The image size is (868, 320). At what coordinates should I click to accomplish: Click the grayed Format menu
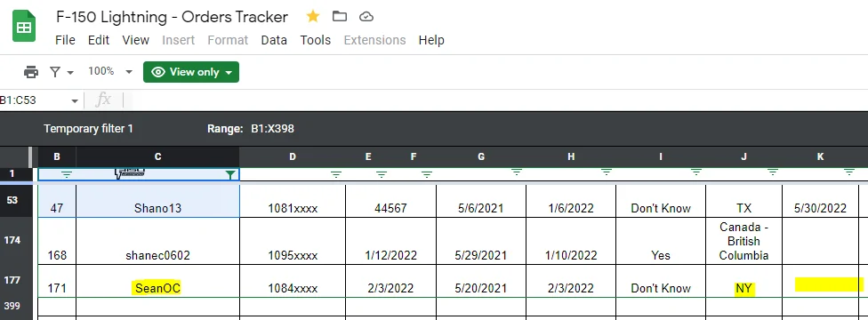click(228, 40)
